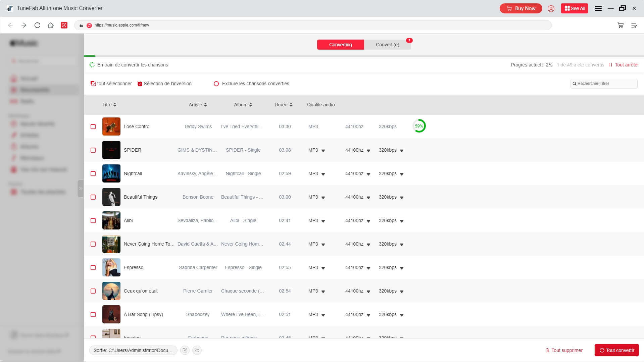Check the Never Going Home row checkbox

click(x=93, y=244)
